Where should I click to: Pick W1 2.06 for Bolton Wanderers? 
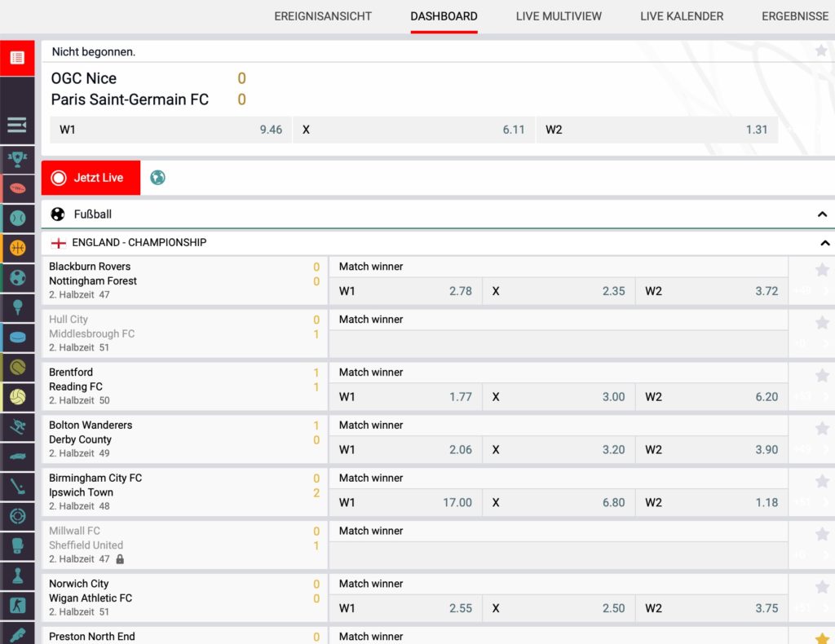[405, 450]
